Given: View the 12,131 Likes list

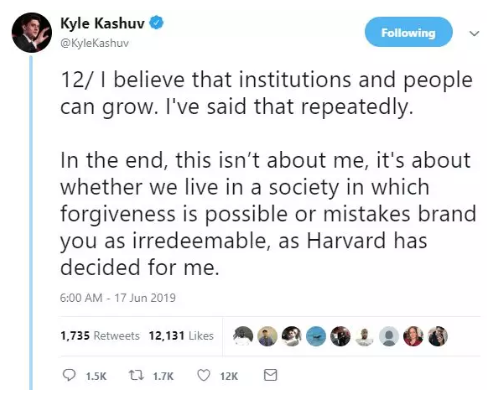Looking at the screenshot, I should pos(181,335).
